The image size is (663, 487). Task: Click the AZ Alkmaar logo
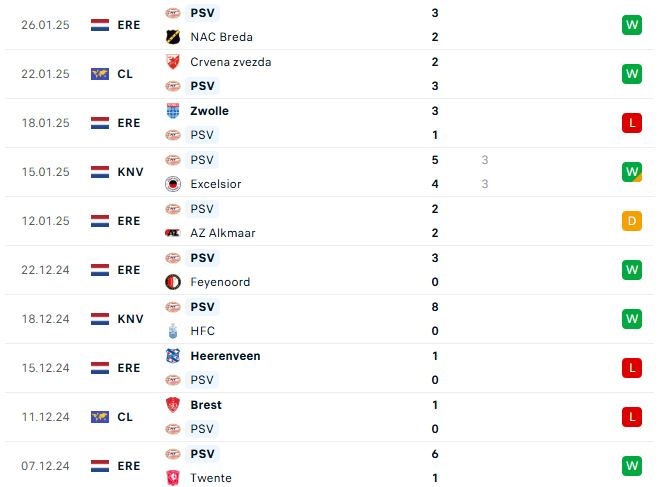173,233
